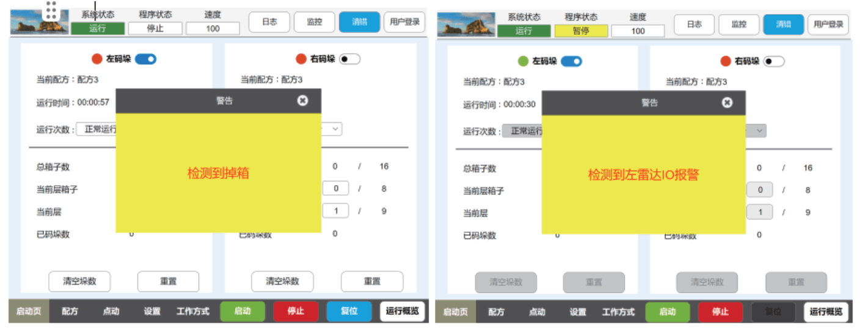Open the 正常运行 dropdown in the right screen
868x330 pixels.
point(522,131)
